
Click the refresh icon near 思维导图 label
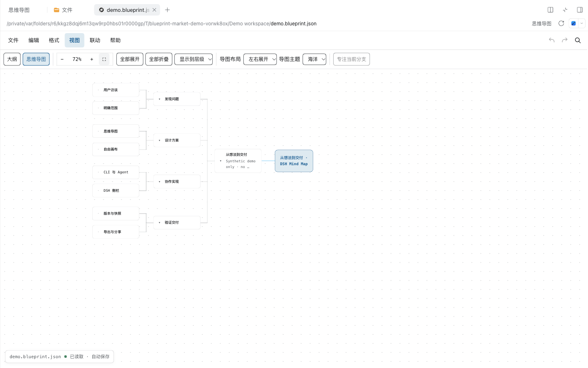561,23
